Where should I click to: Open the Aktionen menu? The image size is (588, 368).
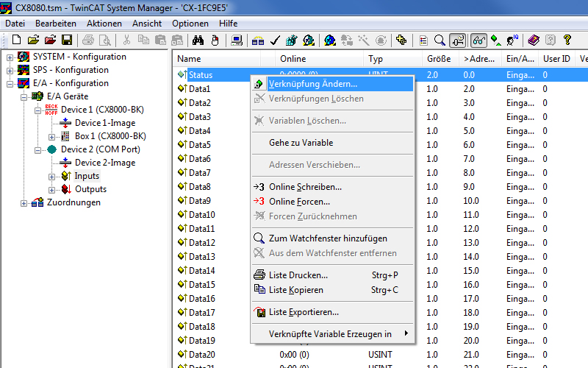coord(104,24)
